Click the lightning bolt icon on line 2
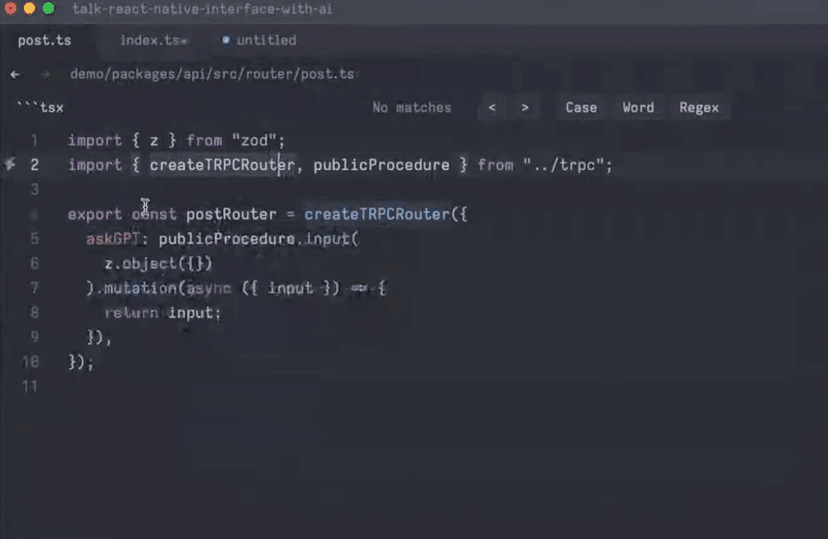Viewport: 828px width, 539px height. (x=10, y=164)
